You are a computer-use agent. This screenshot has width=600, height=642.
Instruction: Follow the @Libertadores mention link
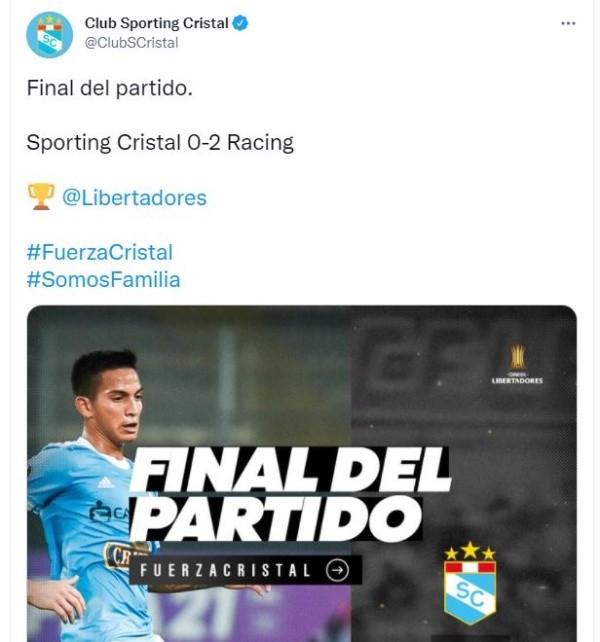(134, 198)
